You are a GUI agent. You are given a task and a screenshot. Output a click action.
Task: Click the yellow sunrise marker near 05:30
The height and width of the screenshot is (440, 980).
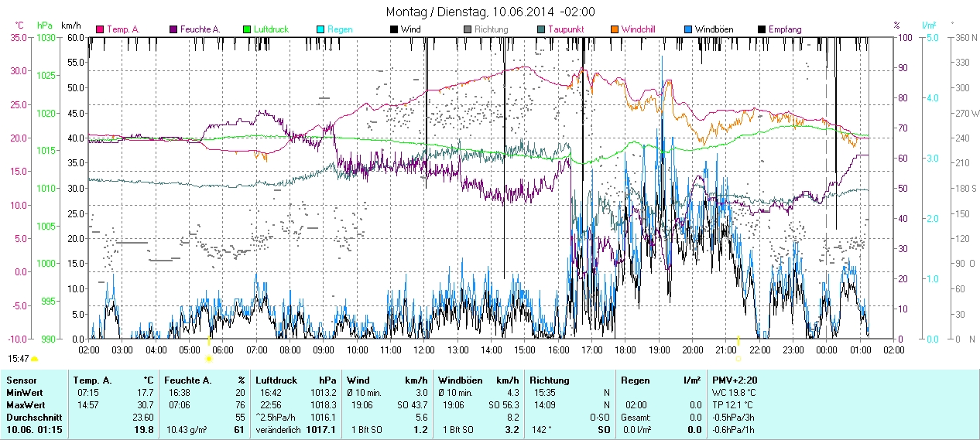pos(208,359)
